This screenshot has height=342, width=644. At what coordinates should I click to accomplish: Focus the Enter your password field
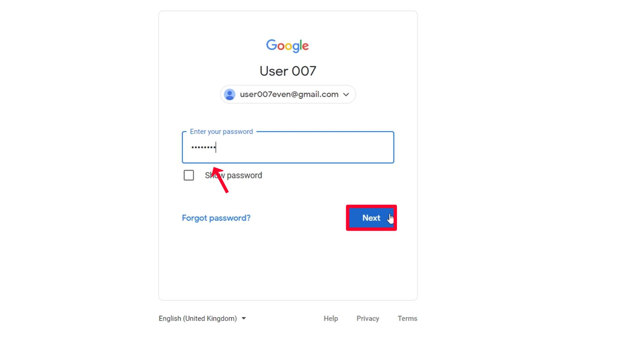(x=302, y=148)
